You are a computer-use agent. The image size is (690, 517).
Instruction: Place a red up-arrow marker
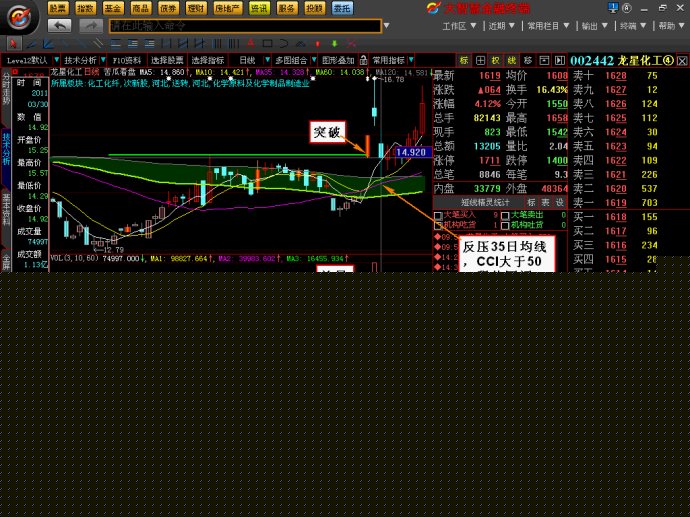tap(318, 44)
